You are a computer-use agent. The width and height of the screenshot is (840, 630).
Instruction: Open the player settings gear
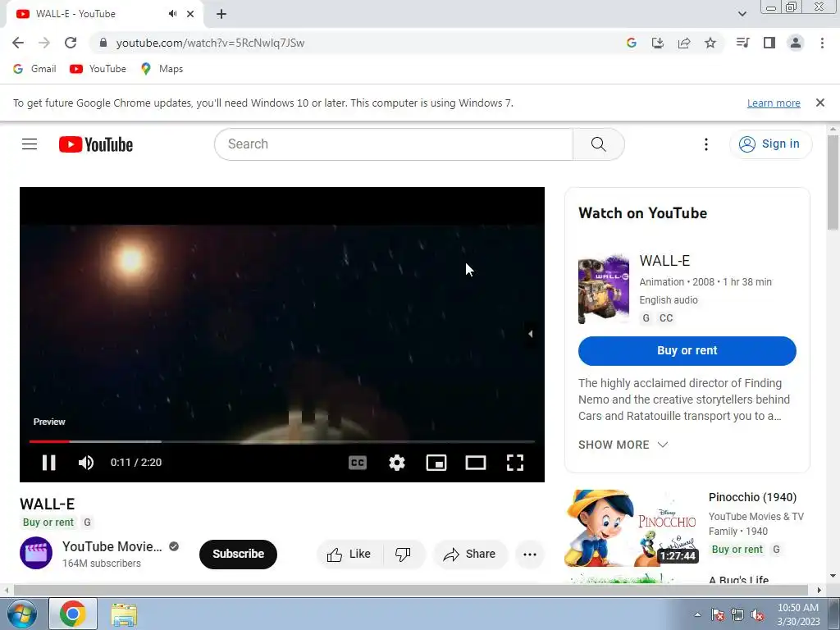(397, 463)
